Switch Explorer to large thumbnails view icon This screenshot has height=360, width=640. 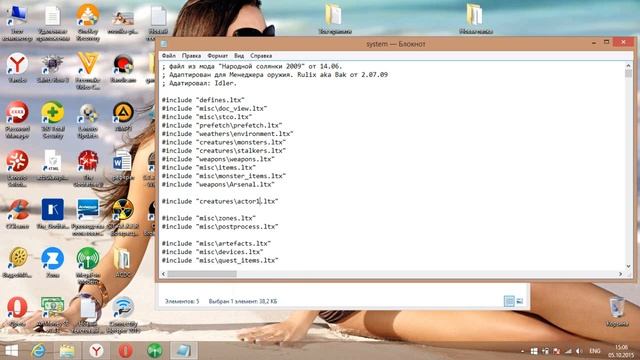pos(519,301)
